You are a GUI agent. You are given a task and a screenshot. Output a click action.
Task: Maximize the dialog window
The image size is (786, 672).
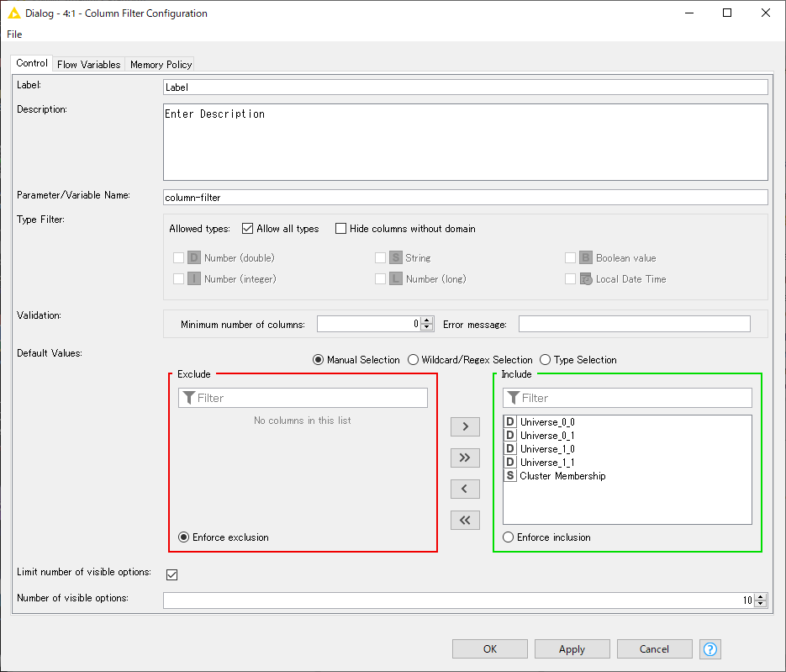(727, 13)
